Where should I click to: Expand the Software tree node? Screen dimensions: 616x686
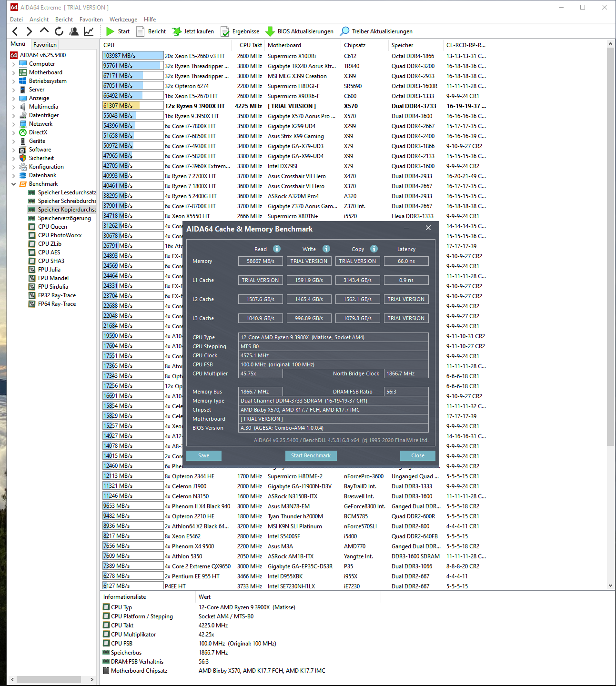tap(13, 150)
